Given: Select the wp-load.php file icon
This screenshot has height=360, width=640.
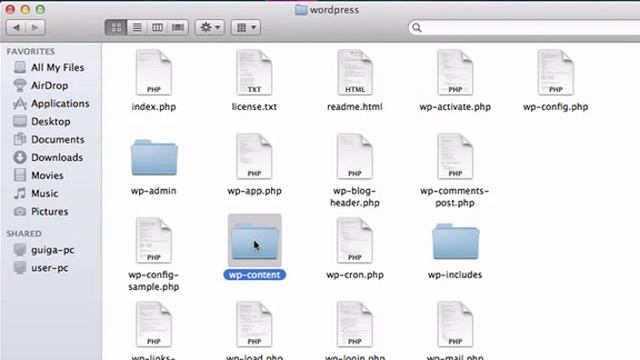Looking at the screenshot, I should click(254, 324).
